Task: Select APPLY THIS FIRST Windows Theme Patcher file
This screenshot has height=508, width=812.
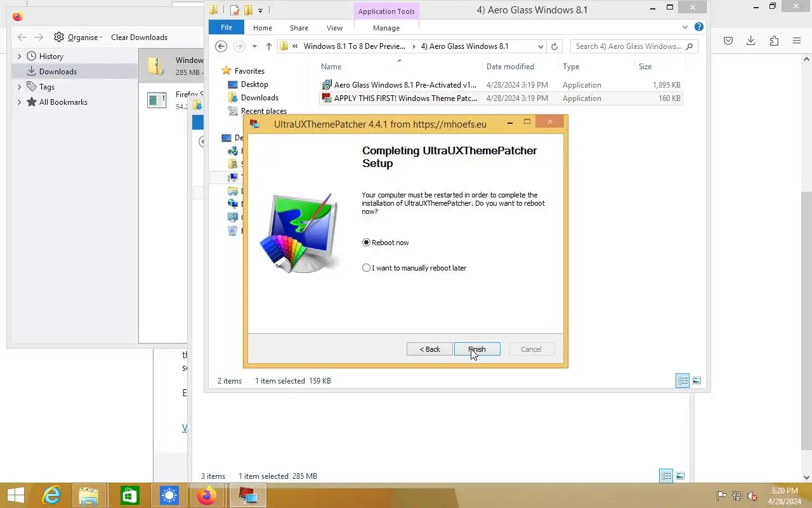Action: click(x=501, y=98)
